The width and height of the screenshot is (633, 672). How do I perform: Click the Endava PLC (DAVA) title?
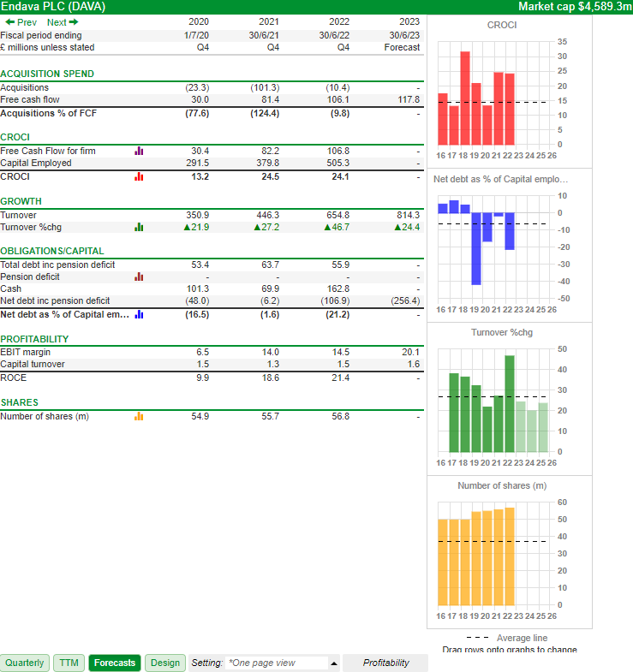[53, 7]
